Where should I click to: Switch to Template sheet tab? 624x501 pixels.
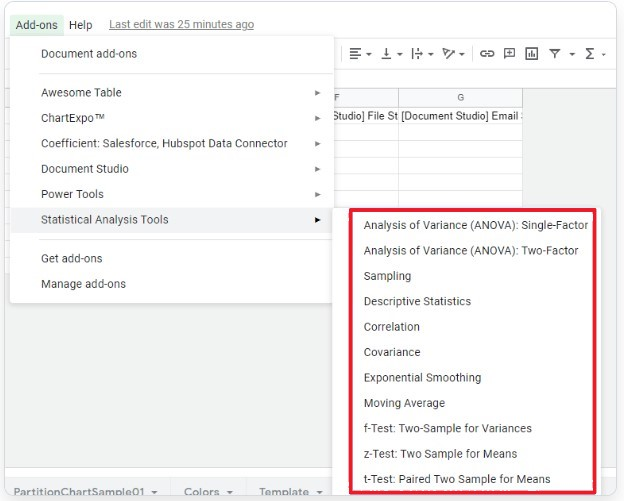click(x=284, y=492)
